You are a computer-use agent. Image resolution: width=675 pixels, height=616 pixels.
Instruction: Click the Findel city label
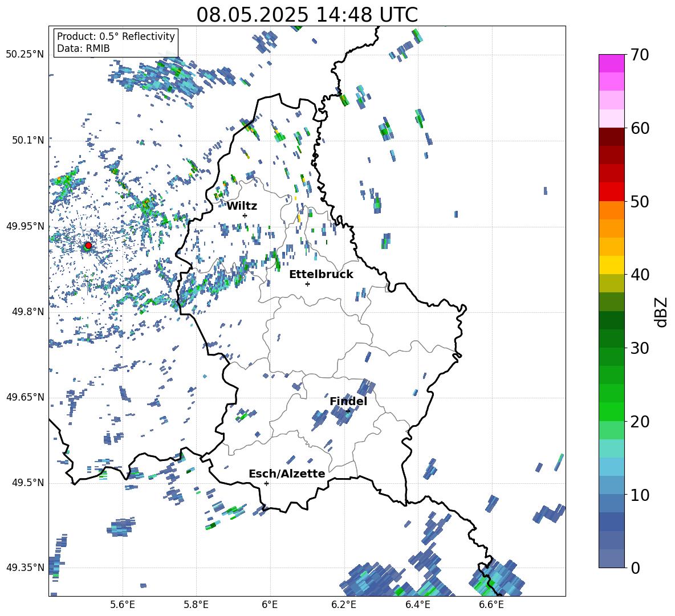pyautogui.click(x=348, y=401)
